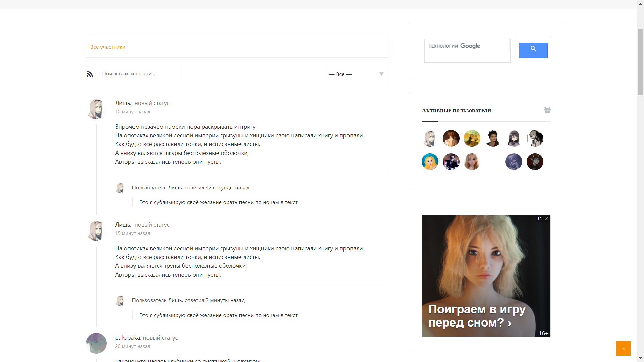Click the "10 минут назад" timestamp link
The image size is (644, 362).
(132, 112)
